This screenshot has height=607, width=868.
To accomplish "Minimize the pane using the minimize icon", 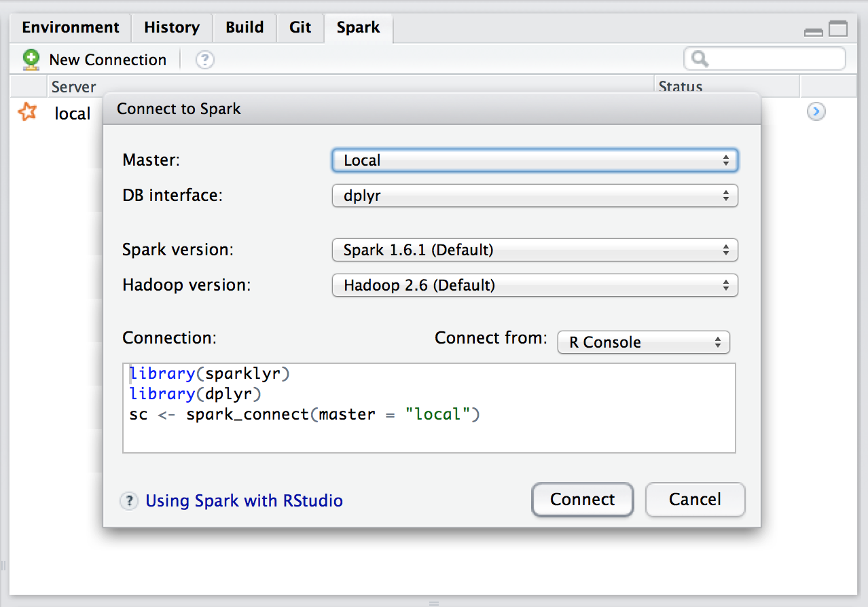I will point(813,31).
